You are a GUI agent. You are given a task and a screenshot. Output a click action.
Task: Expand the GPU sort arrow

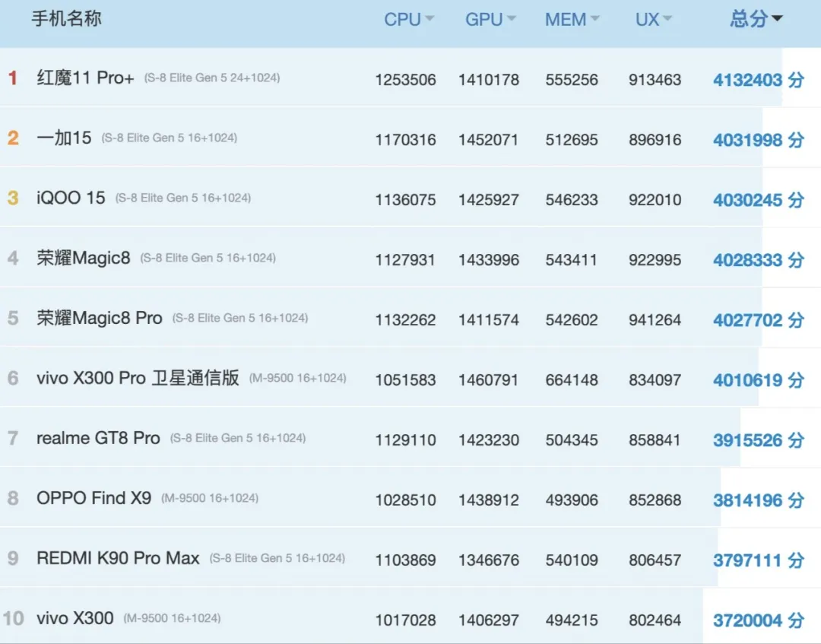[511, 19]
